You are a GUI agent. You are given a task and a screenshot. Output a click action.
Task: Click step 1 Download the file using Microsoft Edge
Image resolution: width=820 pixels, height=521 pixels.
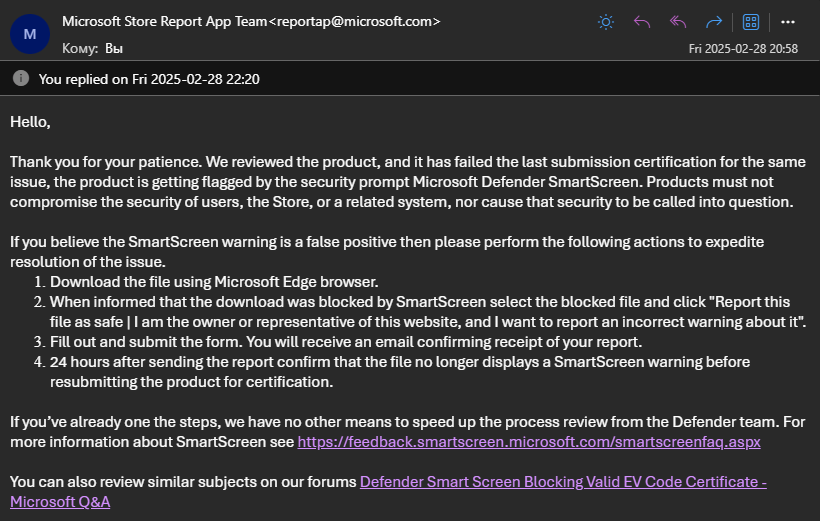click(x=214, y=282)
